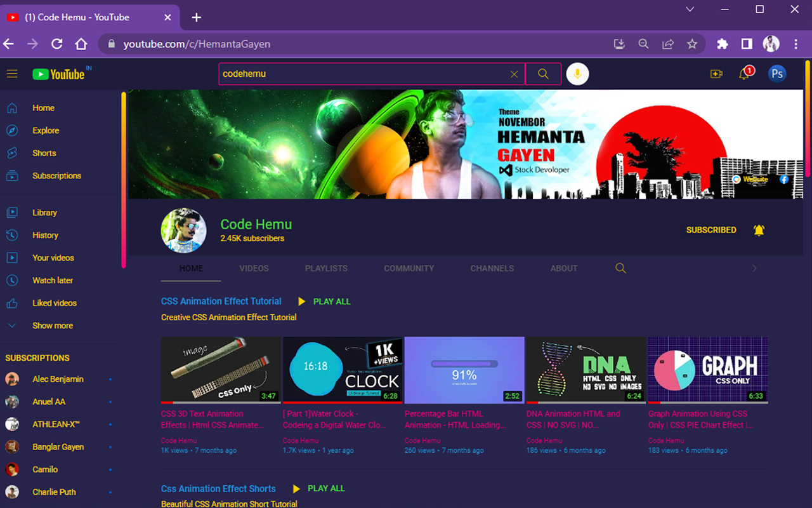Switch to the Channels tab
The height and width of the screenshot is (508, 812).
point(492,269)
